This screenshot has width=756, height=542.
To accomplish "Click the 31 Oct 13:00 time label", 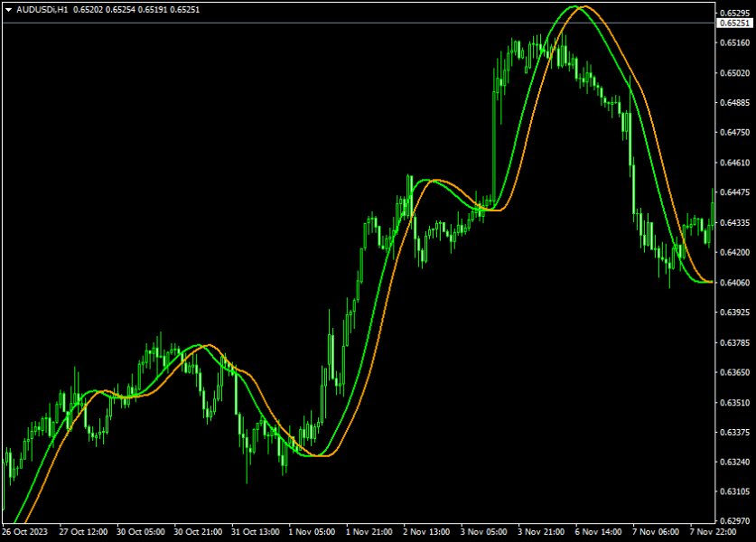I will pyautogui.click(x=255, y=532).
